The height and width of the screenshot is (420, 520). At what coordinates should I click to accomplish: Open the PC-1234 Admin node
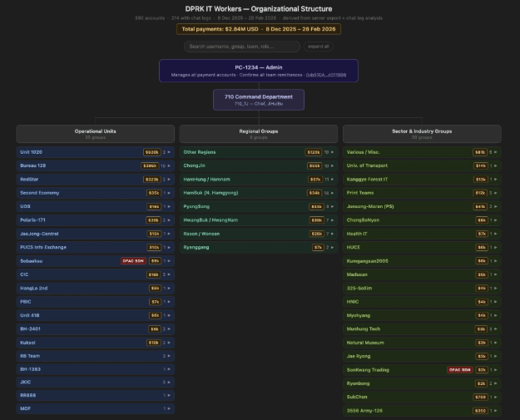click(x=259, y=70)
